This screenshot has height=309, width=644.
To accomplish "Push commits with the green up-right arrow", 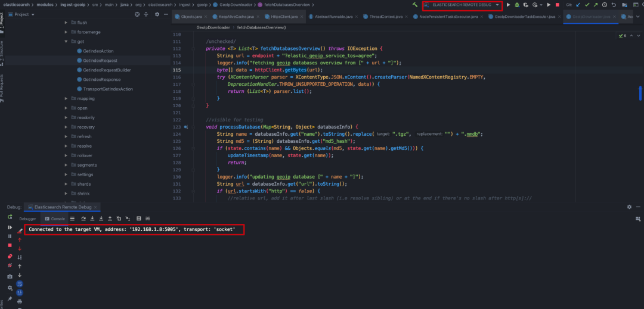I will point(596,5).
